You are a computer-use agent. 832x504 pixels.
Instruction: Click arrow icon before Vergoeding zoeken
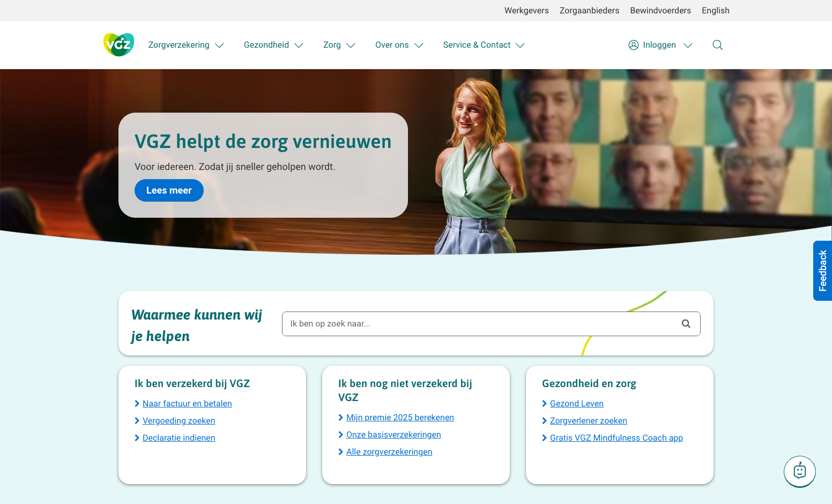137,421
